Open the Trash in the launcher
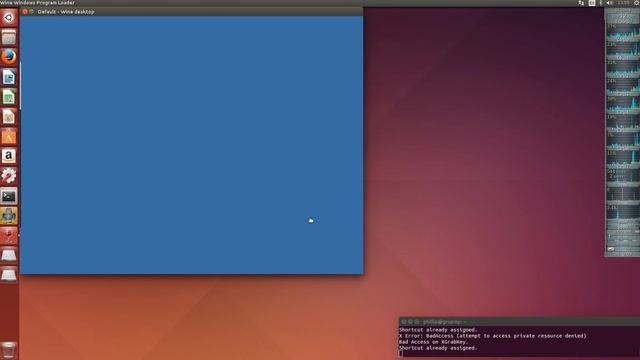This screenshot has width=640, height=360. point(9,350)
